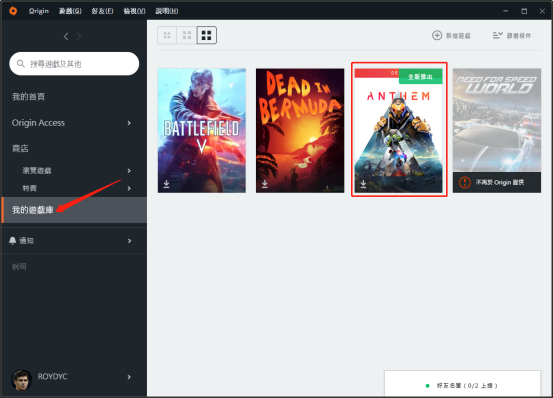
Task: Minimize the Origin window
Action: 505,11
